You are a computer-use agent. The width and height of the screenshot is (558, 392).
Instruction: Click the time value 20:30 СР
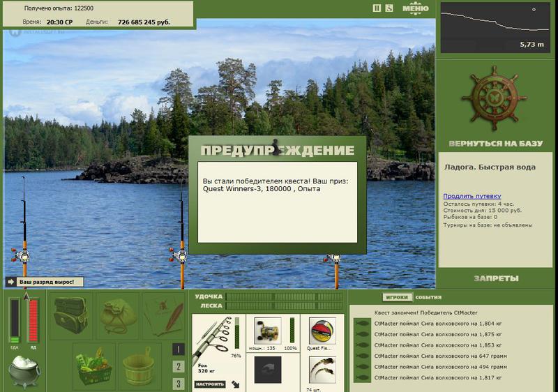pyautogui.click(x=59, y=22)
